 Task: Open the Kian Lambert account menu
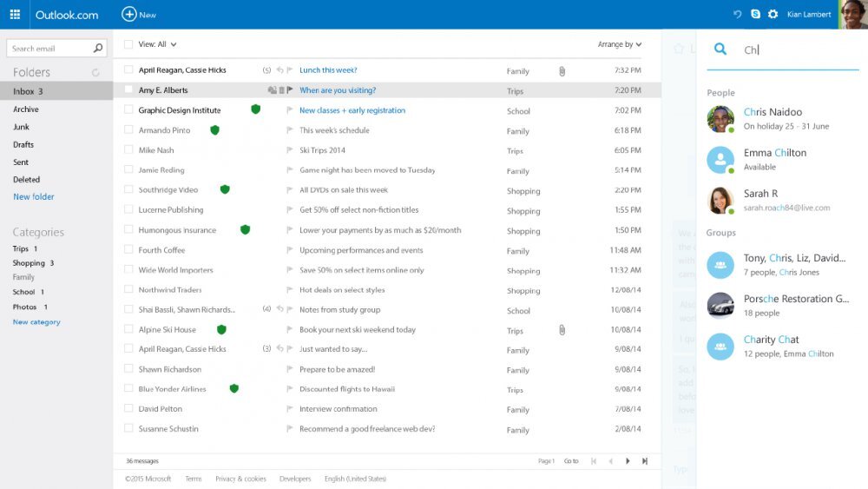click(x=809, y=15)
